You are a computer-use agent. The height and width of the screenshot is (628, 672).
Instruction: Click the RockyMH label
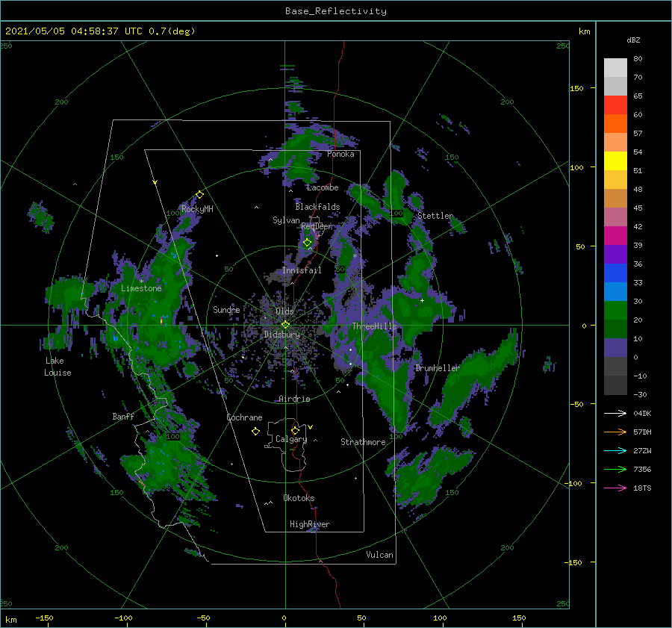(197, 209)
